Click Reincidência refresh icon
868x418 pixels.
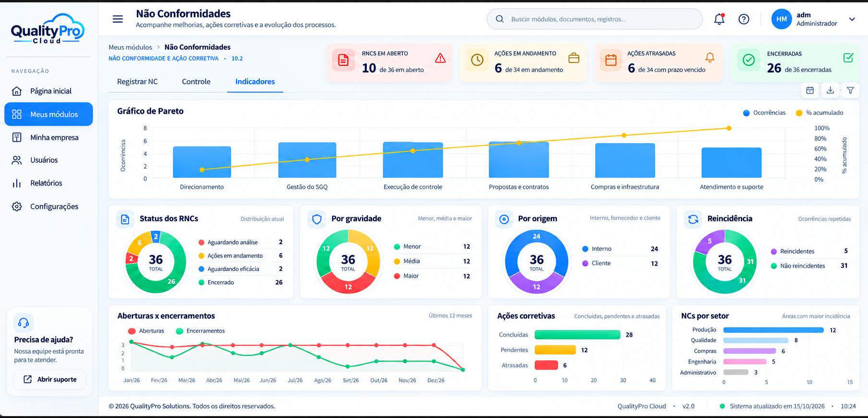pyautogui.click(x=693, y=219)
